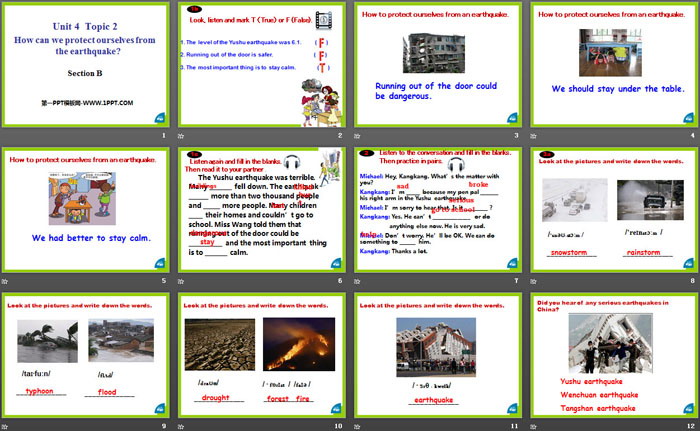Click the snowy highway photo on slide 8
This screenshot has height=431, width=700.
tap(575, 200)
